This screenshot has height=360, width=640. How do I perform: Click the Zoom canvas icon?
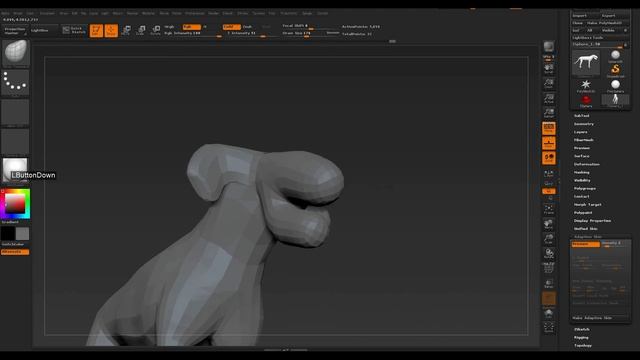(549, 83)
